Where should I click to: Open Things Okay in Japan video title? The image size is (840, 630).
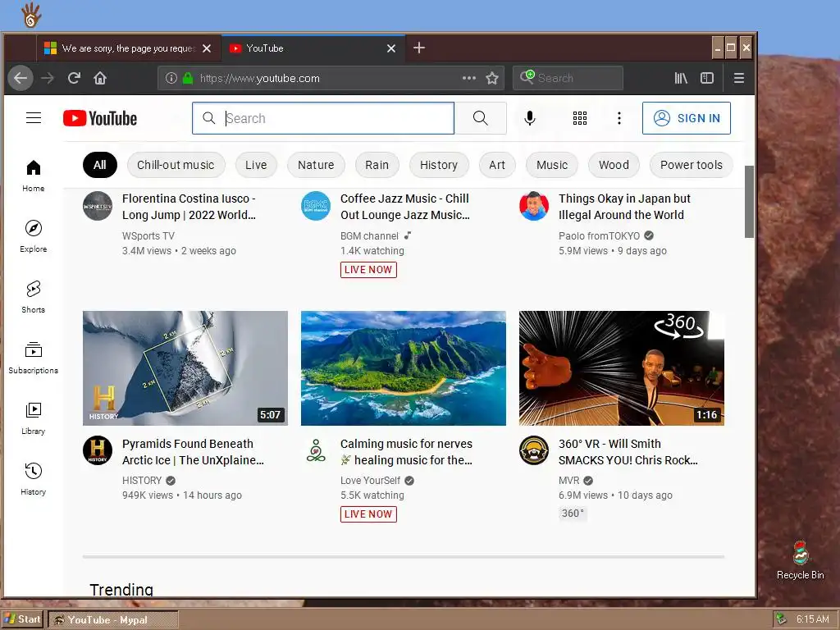click(x=624, y=207)
